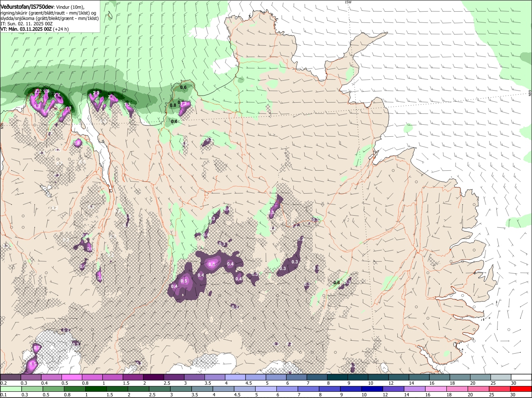The height and width of the screenshot is (398, 532).
Task: Pick the snow legend swatch between 18 and 20
Action: [x=461, y=377]
